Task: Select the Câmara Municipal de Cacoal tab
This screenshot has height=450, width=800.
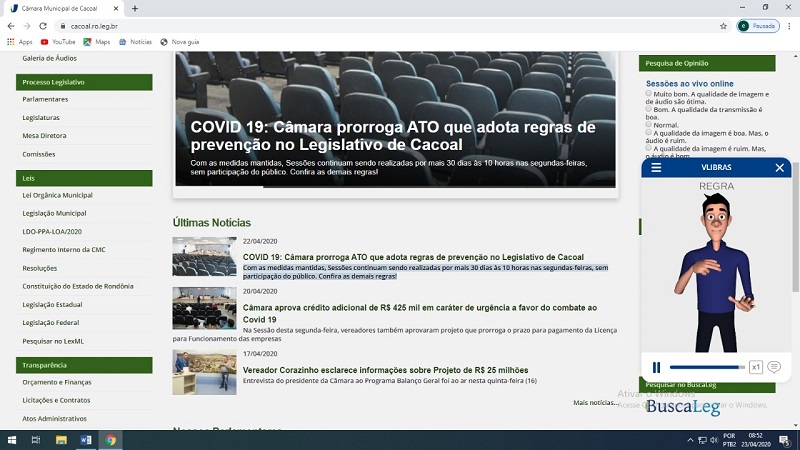Action: click(64, 8)
